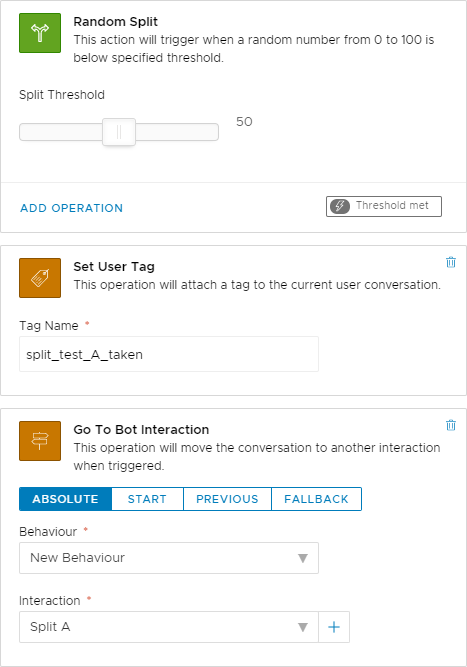This screenshot has height=667, width=467.
Task: Click the Split Threshold slider handle
Action: [x=119, y=132]
